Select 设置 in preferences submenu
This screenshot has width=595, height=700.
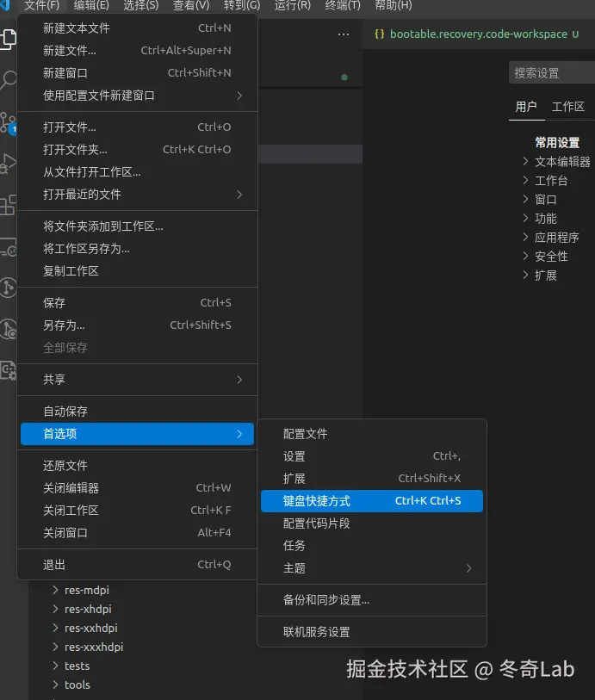point(372,456)
